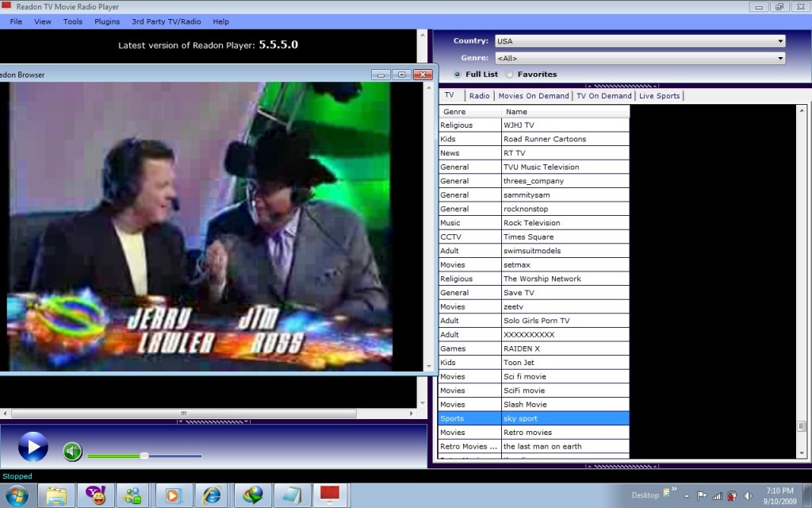
Task: Select the Full List radio button
Action: (x=458, y=75)
